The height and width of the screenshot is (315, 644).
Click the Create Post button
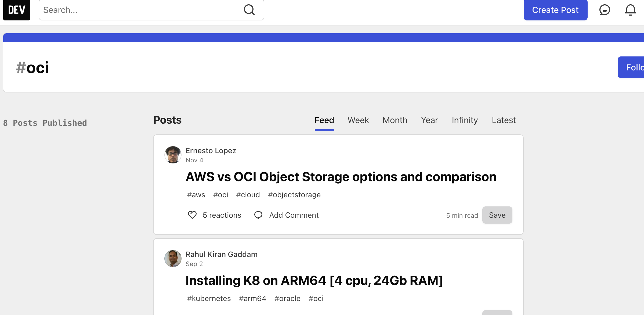555,10
